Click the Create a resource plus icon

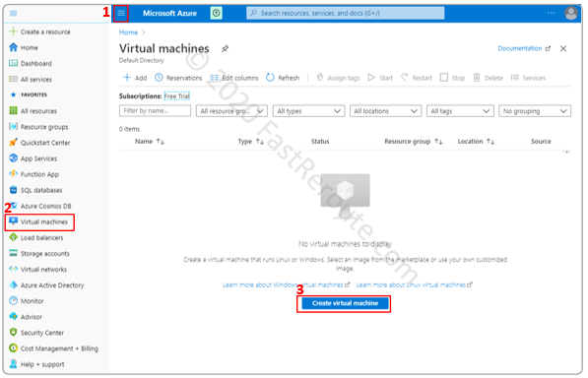pyautogui.click(x=13, y=31)
